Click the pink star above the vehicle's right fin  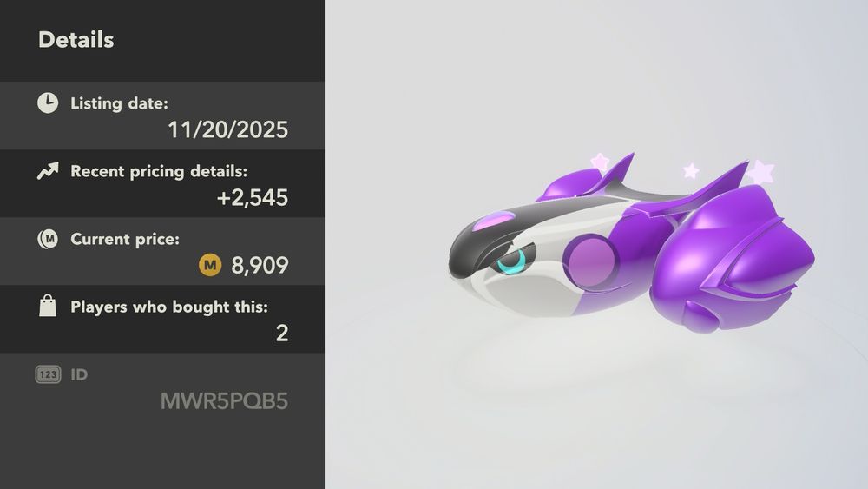tap(762, 171)
